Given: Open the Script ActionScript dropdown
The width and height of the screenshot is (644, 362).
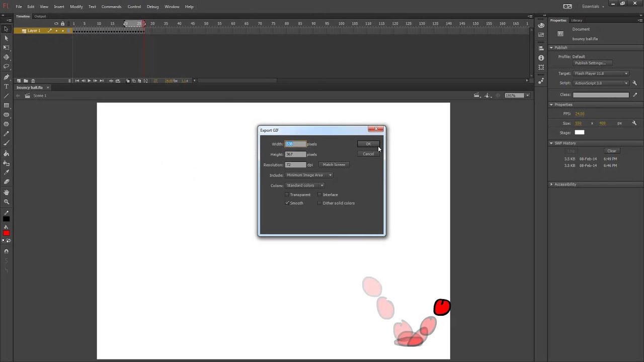Looking at the screenshot, I should tap(601, 83).
